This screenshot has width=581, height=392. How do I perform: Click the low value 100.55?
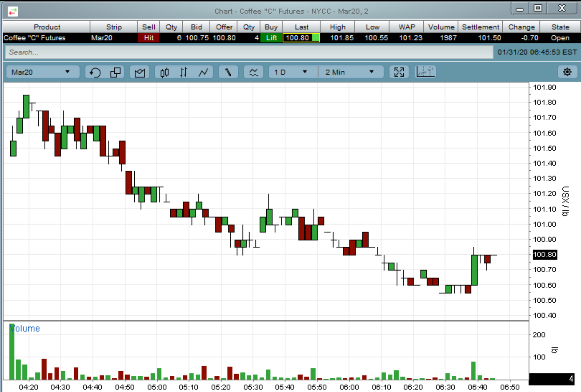pos(376,38)
